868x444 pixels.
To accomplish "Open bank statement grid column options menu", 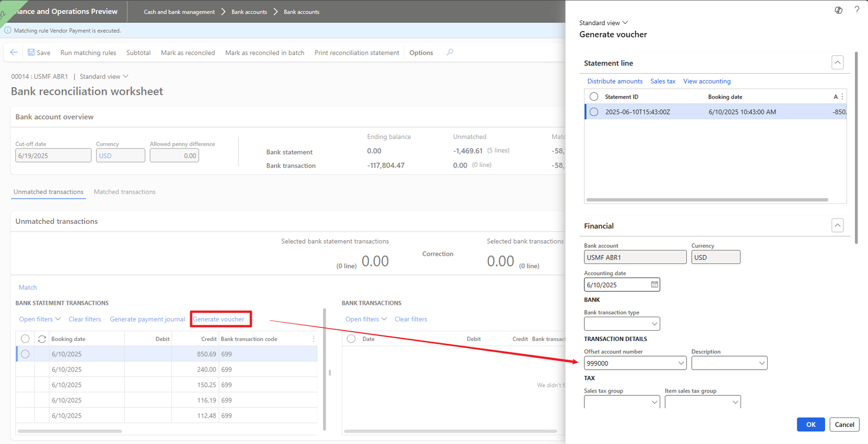I will click(314, 339).
